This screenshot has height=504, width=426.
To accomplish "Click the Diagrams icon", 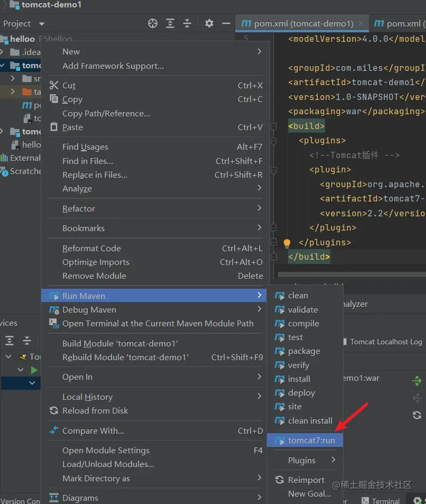I will pyautogui.click(x=54, y=498).
